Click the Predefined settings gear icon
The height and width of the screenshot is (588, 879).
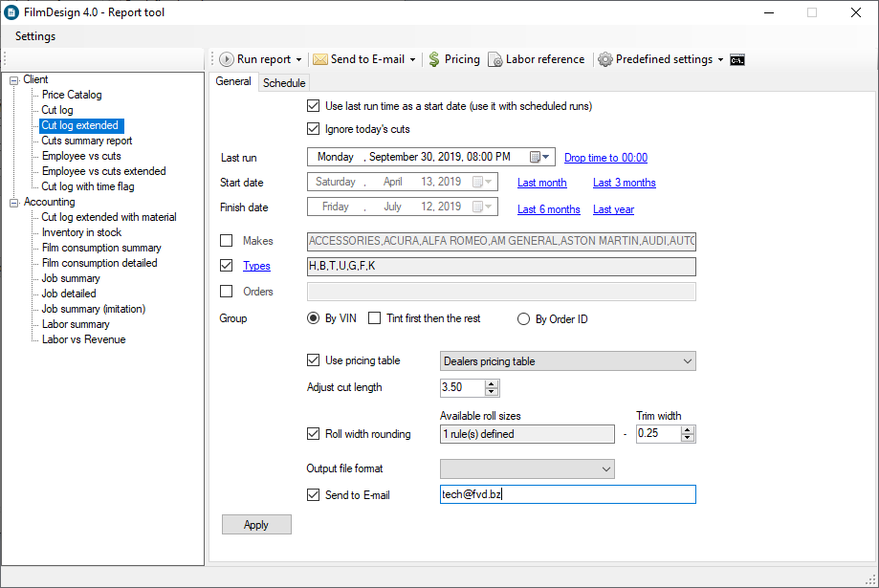click(605, 59)
